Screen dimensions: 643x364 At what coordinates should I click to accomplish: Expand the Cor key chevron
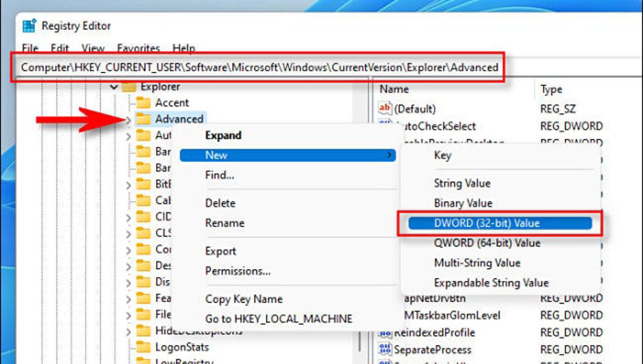pos(129,250)
